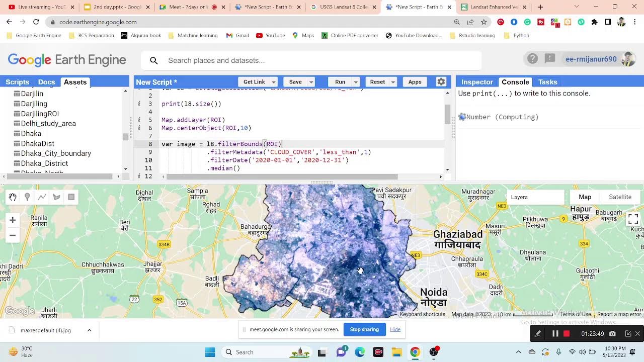644x362 pixels.
Task: Run the script
Action: pyautogui.click(x=340, y=82)
